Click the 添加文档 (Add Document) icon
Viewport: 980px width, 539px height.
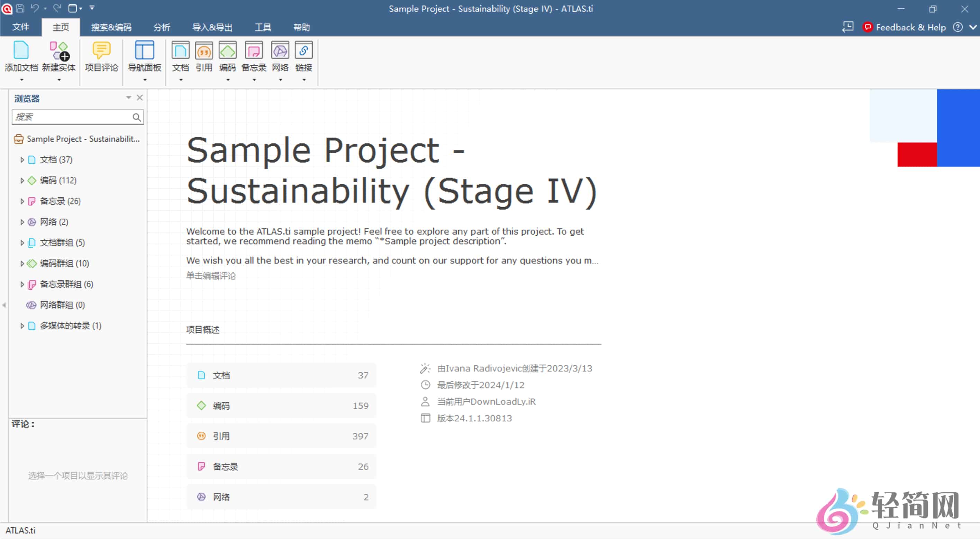click(x=21, y=51)
